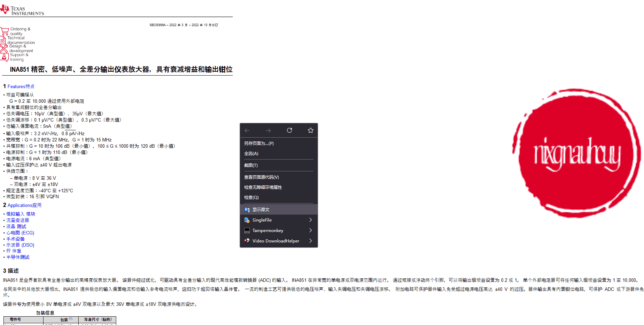
Task: Click the back arrow in the context menu
Action: 247,131
